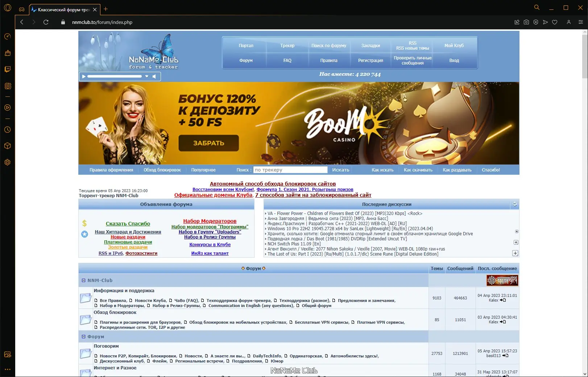Click the dollar sign icon in Объявления форума
This screenshot has height=377, width=588.
pos(84,223)
